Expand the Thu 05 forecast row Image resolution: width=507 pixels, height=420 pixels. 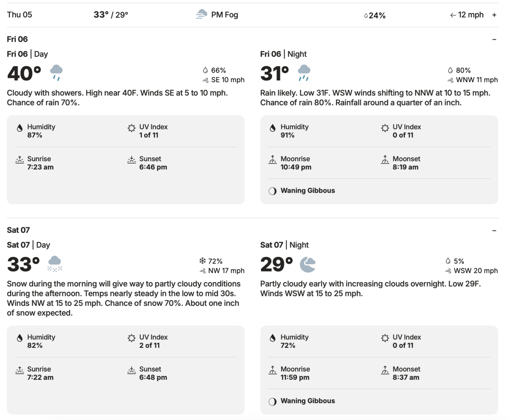494,15
